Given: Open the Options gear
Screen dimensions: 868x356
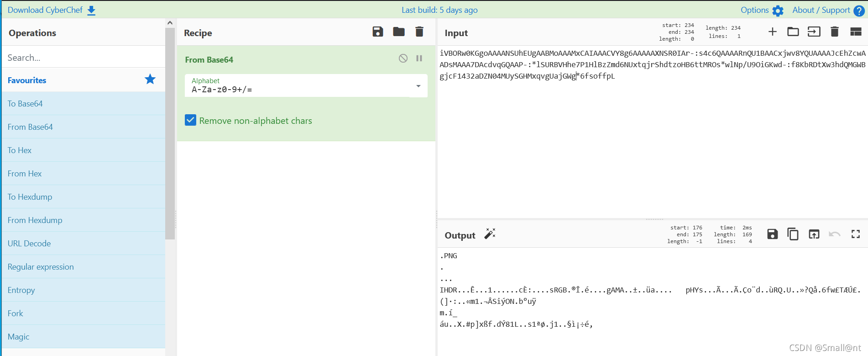Looking at the screenshot, I should point(778,11).
